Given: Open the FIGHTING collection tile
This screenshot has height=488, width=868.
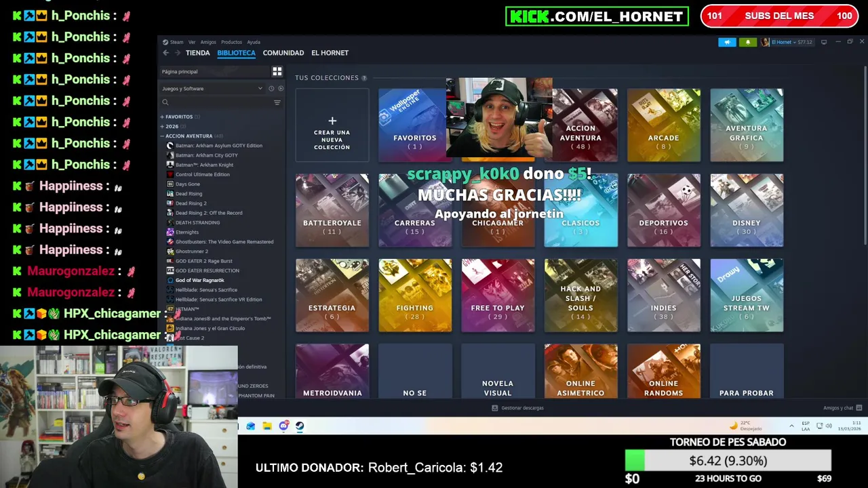Looking at the screenshot, I should pos(415,296).
